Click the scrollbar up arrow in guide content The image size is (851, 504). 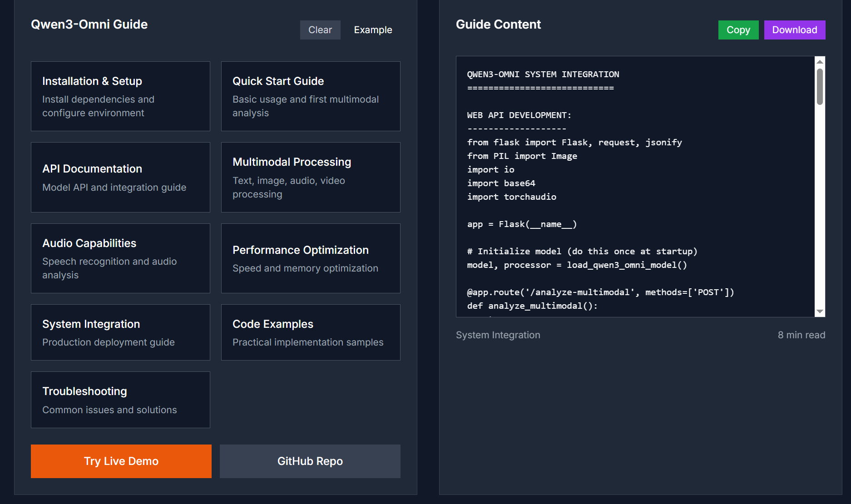[x=820, y=62]
